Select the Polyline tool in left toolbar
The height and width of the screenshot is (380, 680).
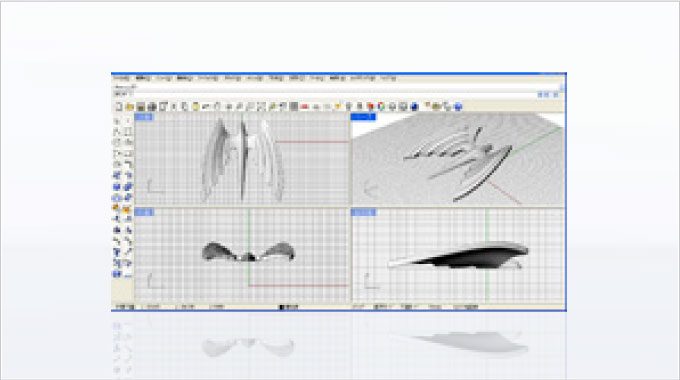117,131
